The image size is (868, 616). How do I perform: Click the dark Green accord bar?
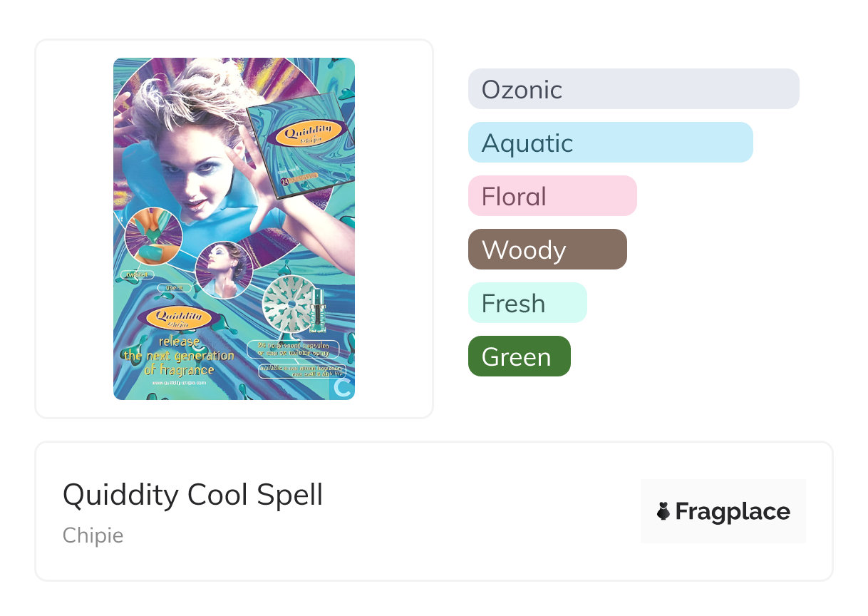click(519, 356)
